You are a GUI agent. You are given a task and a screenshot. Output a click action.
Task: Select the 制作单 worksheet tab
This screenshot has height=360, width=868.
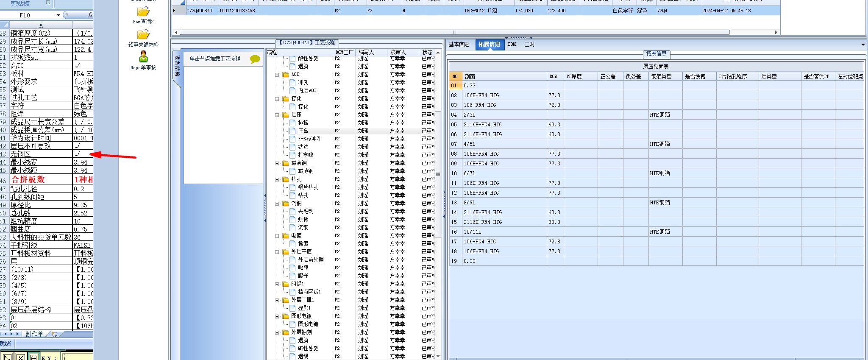coord(34,334)
